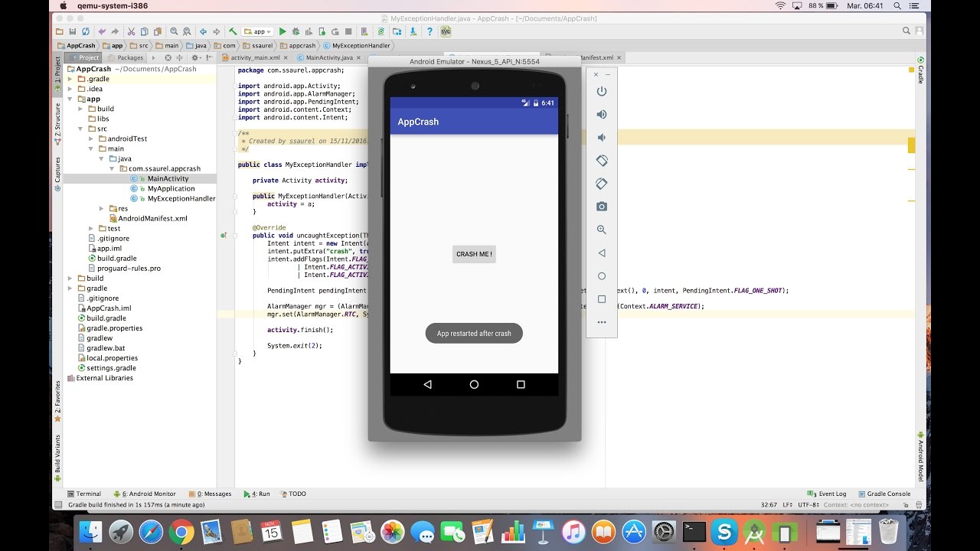The height and width of the screenshot is (551, 980).
Task: Open the Event Log button
Action: point(827,494)
